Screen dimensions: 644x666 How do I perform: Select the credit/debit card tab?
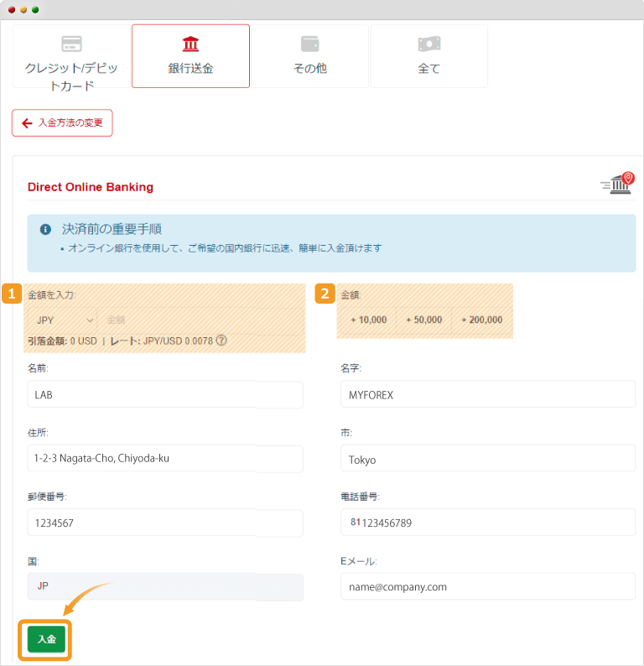[x=71, y=56]
